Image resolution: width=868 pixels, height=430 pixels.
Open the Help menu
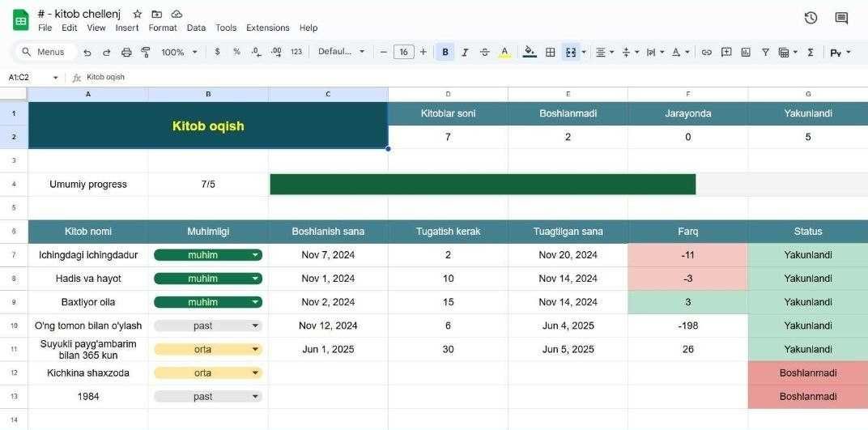click(308, 28)
